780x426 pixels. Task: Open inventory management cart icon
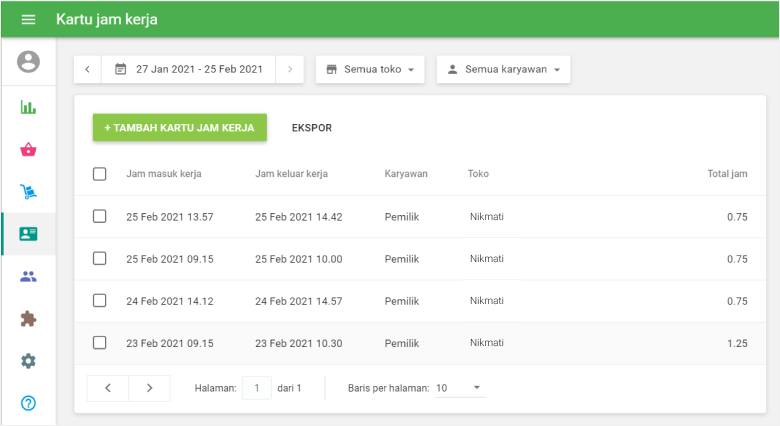point(28,192)
